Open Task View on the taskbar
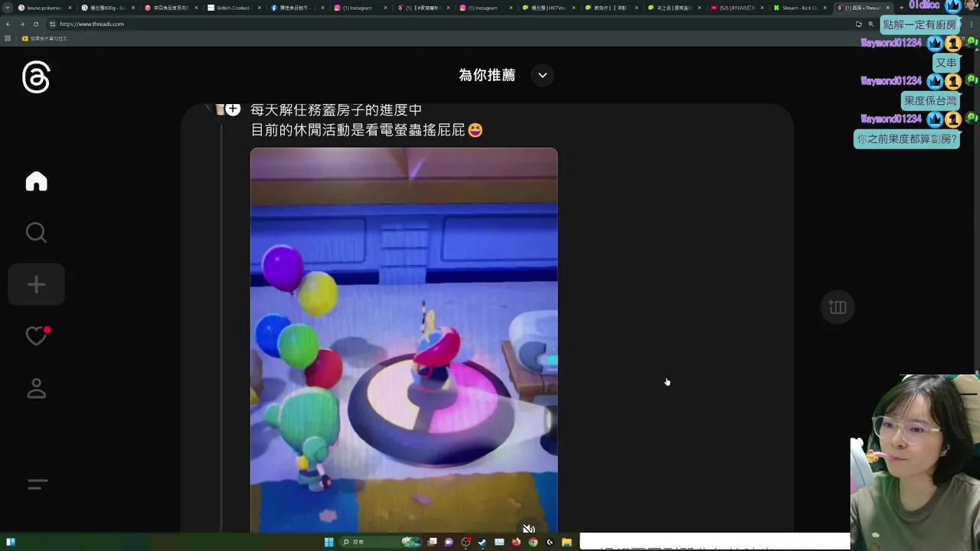This screenshot has height=551, width=980. click(433, 542)
